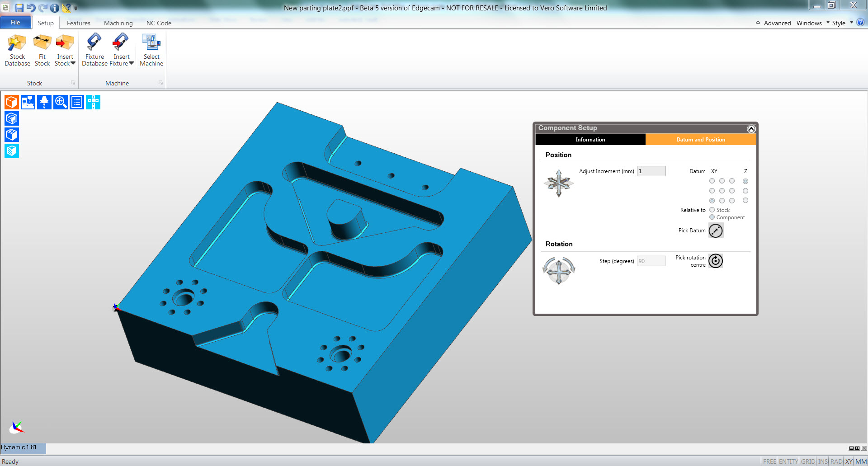Select the Component relative-to radio button
This screenshot has height=466, width=868.
[712, 217]
